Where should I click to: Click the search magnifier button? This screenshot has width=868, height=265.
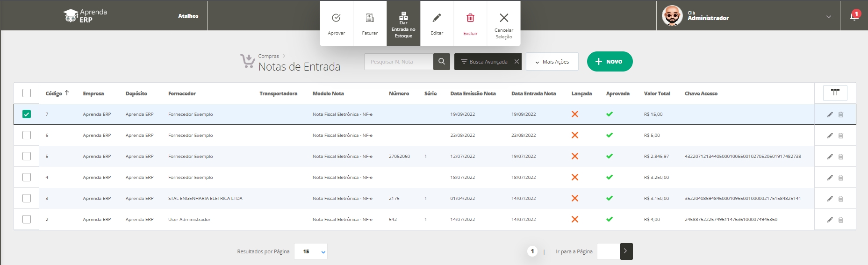[x=442, y=62]
